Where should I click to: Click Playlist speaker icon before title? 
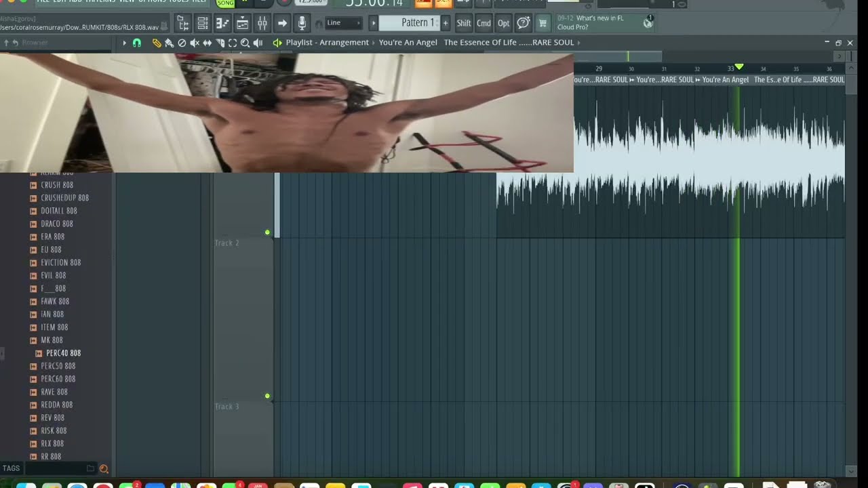[277, 43]
